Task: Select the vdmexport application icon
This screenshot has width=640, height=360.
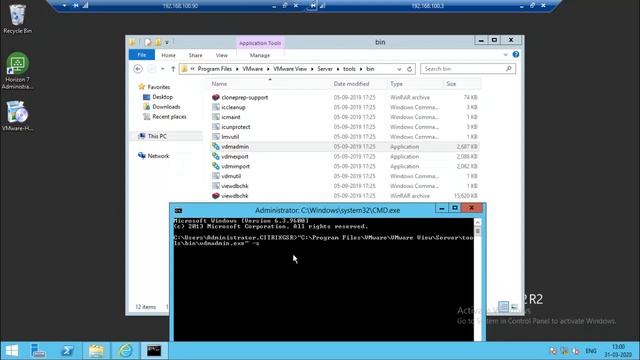Action: click(216, 156)
